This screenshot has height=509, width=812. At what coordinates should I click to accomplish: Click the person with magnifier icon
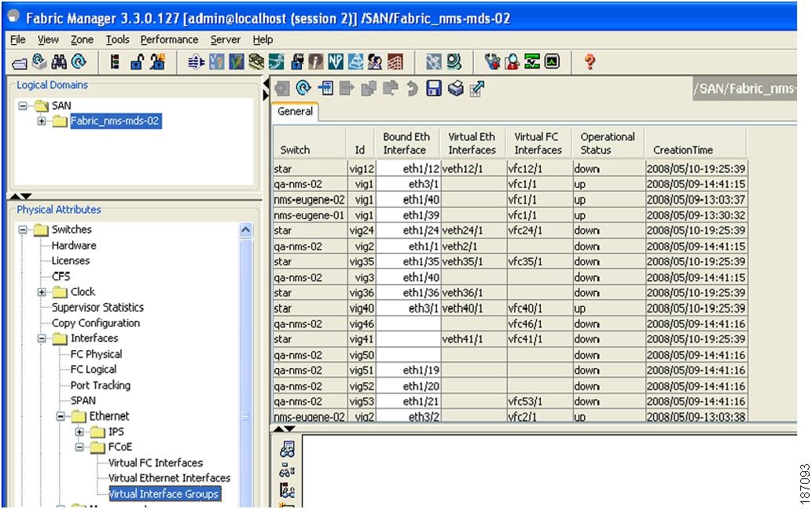[513, 62]
